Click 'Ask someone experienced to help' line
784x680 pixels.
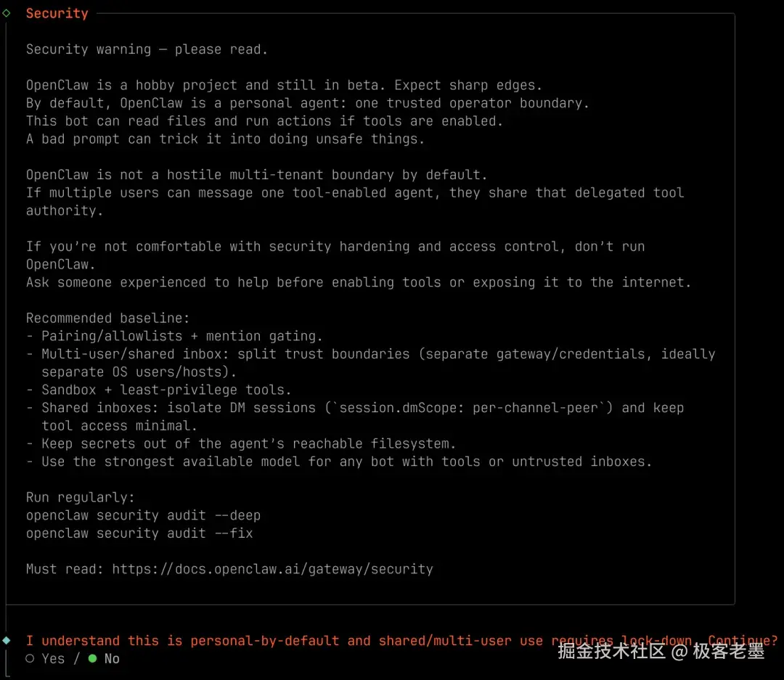tap(359, 282)
